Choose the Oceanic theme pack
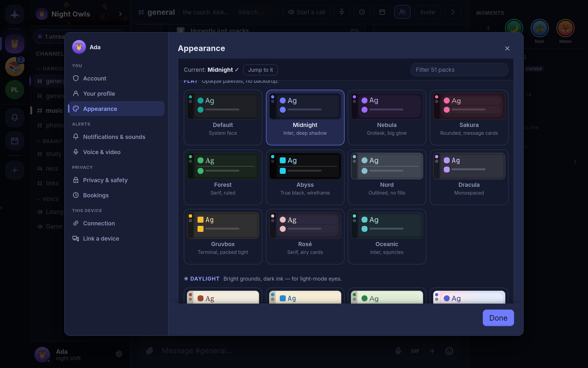 tap(387, 236)
